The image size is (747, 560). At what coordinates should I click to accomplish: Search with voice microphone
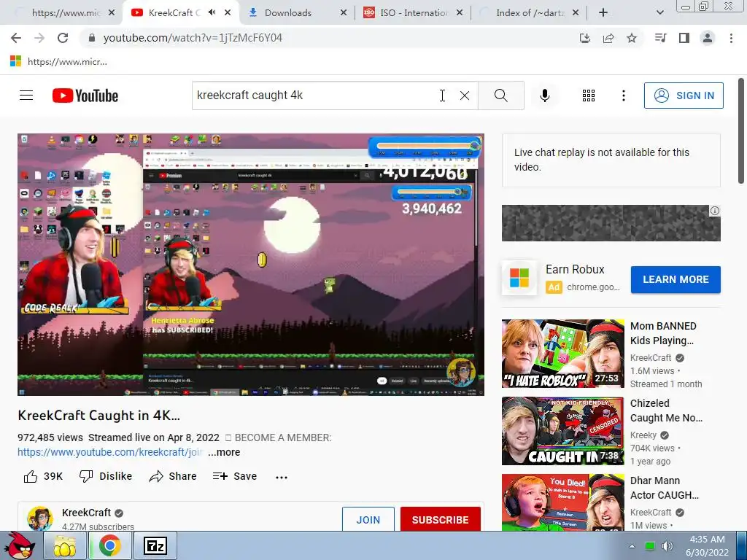click(x=545, y=96)
